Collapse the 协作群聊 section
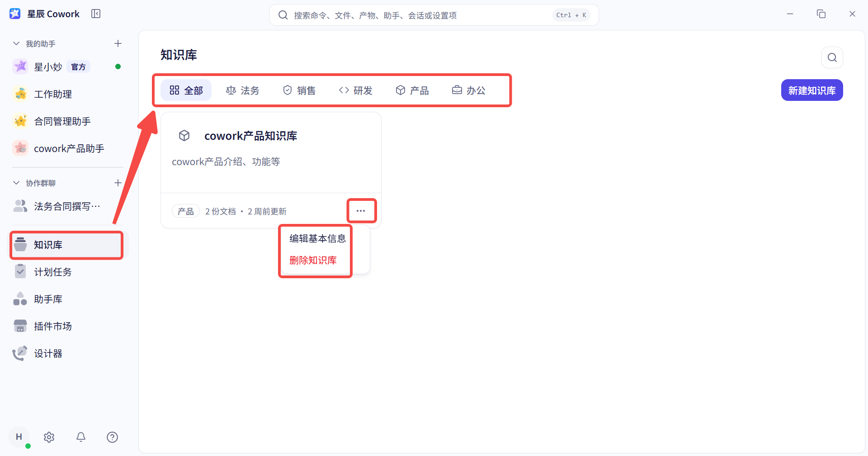The height and width of the screenshot is (456, 868). tap(16, 183)
